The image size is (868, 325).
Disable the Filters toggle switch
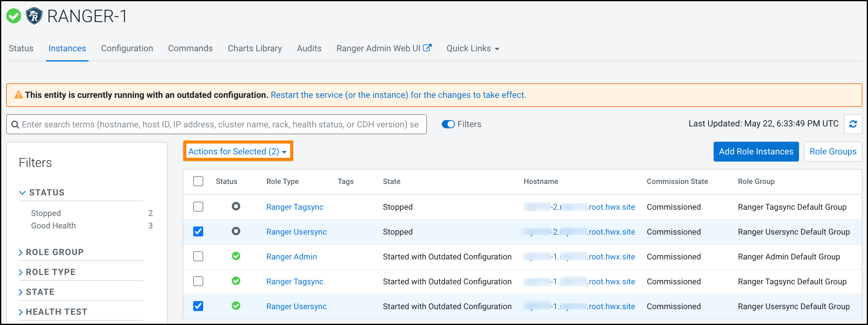pos(448,124)
